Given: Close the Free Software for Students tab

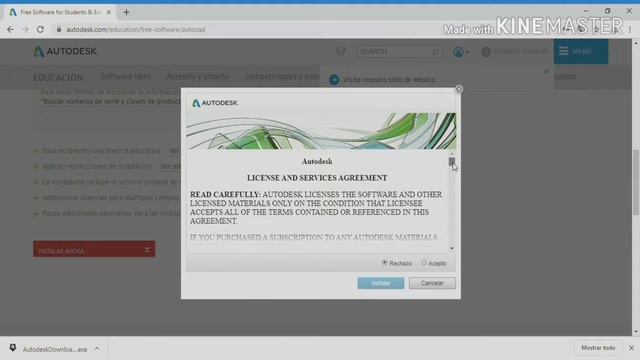Looking at the screenshot, I should [109, 12].
